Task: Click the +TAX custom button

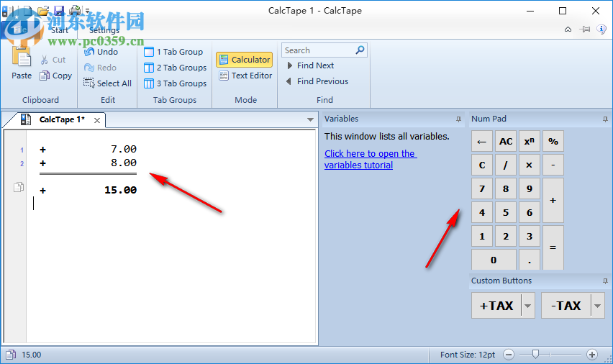Action: (496, 305)
